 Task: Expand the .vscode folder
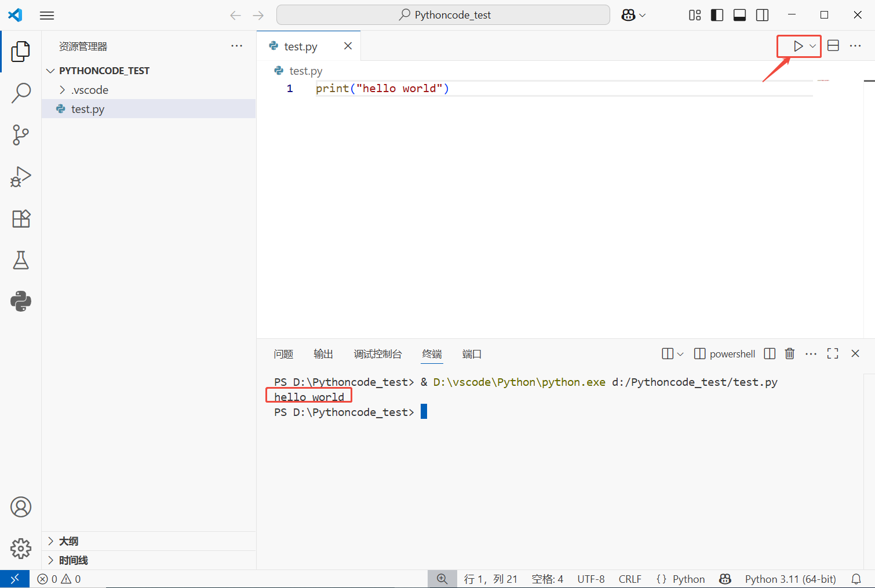pos(148,90)
